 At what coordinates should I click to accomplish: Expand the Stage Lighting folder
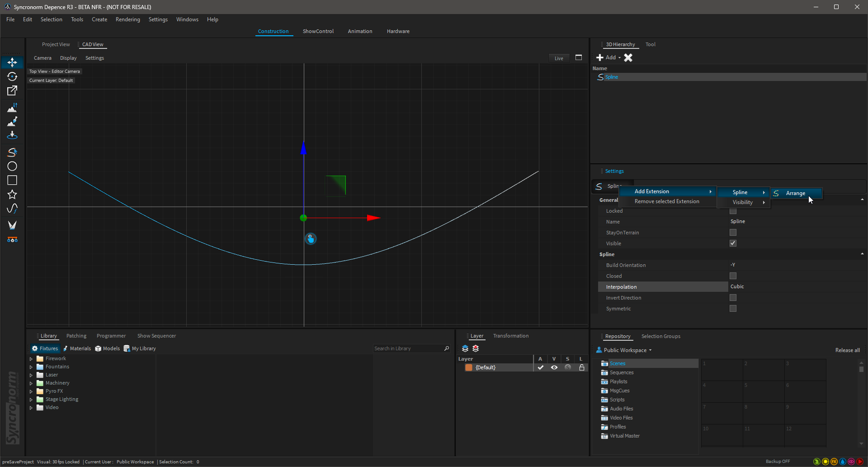[x=31, y=400]
